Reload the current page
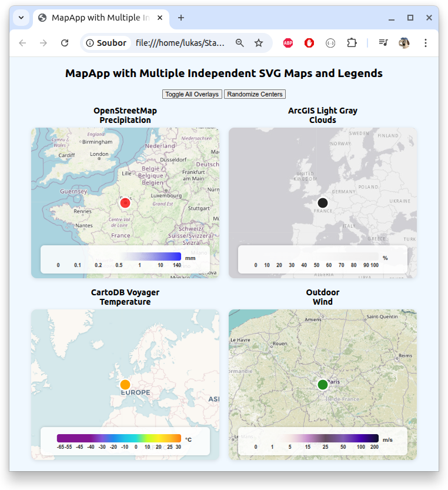Screen dimensions: 448x490 pos(65,43)
